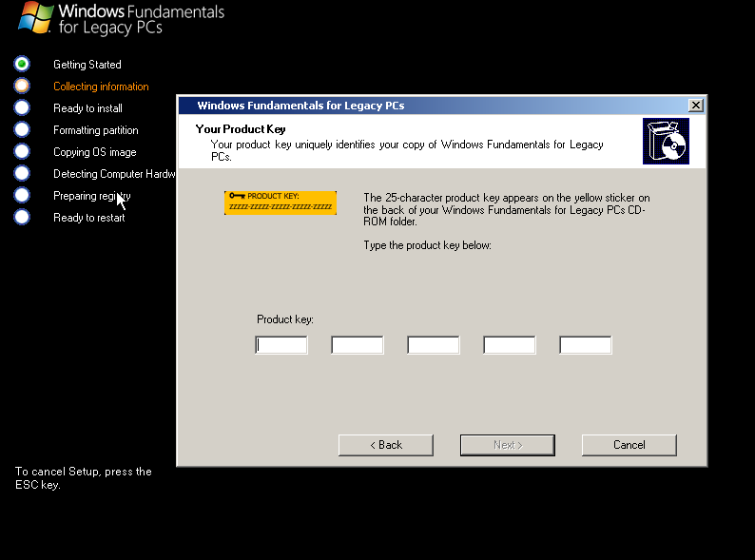This screenshot has width=755, height=560.
Task: Click the Windows flag logo
Action: (x=35, y=18)
